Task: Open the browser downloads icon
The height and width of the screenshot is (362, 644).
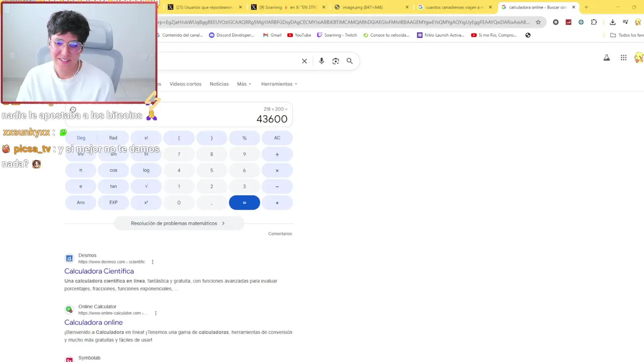Action: pos(612,22)
